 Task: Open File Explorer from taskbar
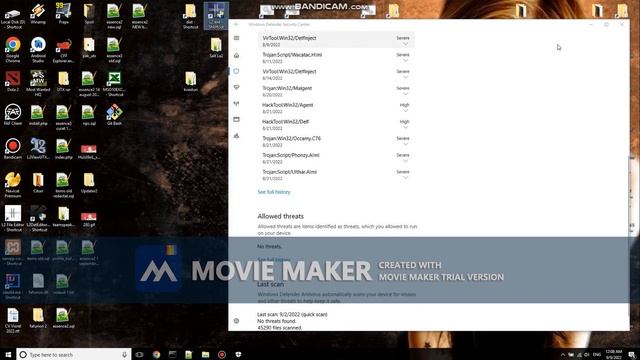205,355
